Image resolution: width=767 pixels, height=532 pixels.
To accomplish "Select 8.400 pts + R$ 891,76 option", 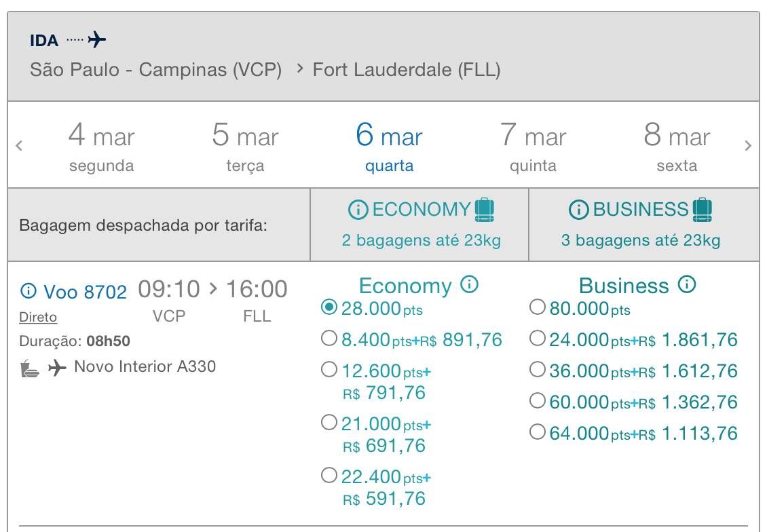I will (x=329, y=339).
